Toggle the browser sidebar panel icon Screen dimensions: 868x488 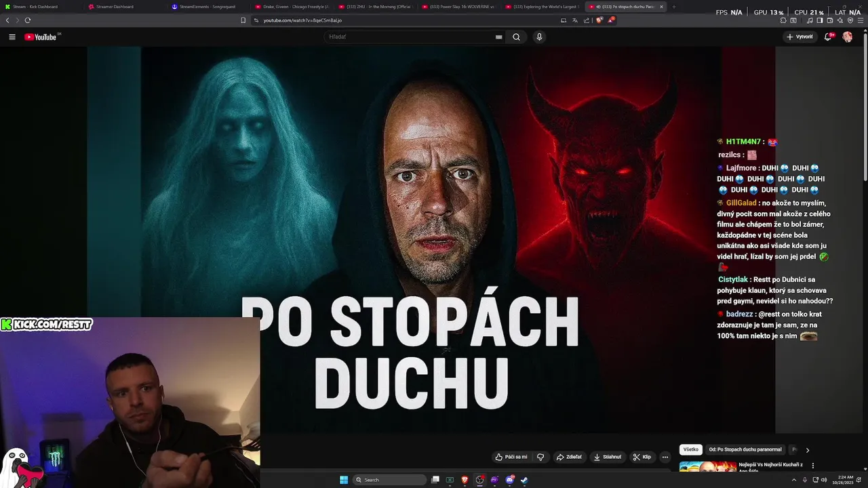tap(820, 20)
